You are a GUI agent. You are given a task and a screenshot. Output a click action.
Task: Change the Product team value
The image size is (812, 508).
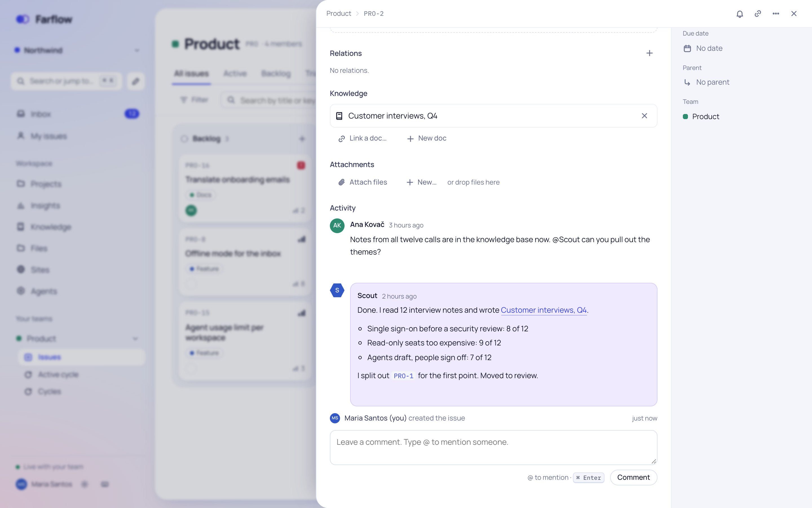pyautogui.click(x=701, y=117)
